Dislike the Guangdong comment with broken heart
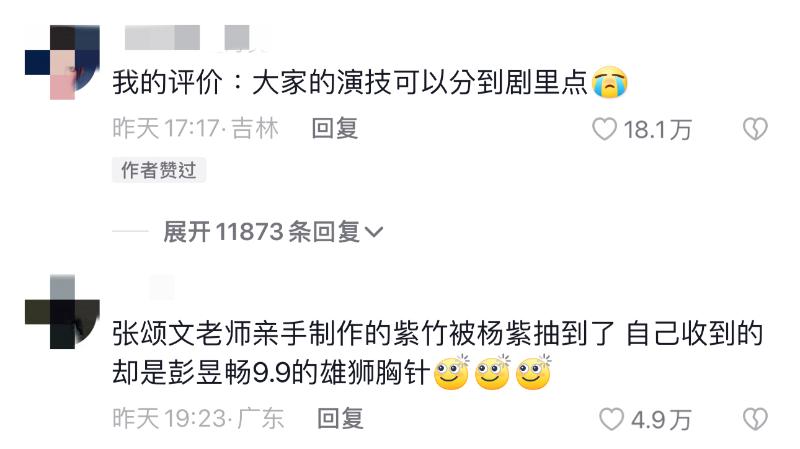 coord(755,419)
